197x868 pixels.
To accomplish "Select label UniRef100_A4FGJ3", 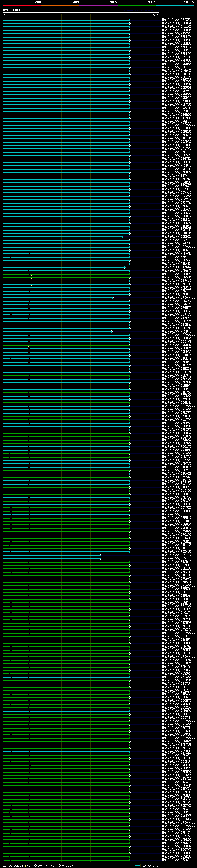I will click(x=177, y=250).
